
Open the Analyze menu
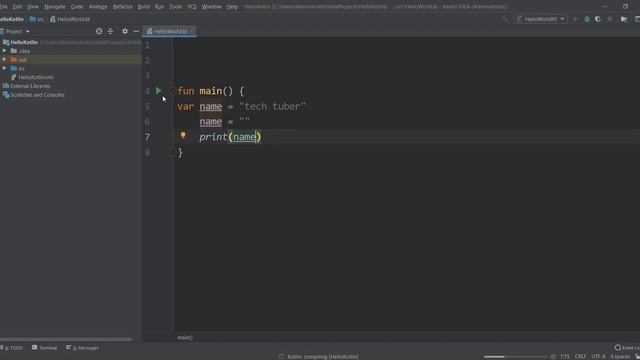pos(98,7)
